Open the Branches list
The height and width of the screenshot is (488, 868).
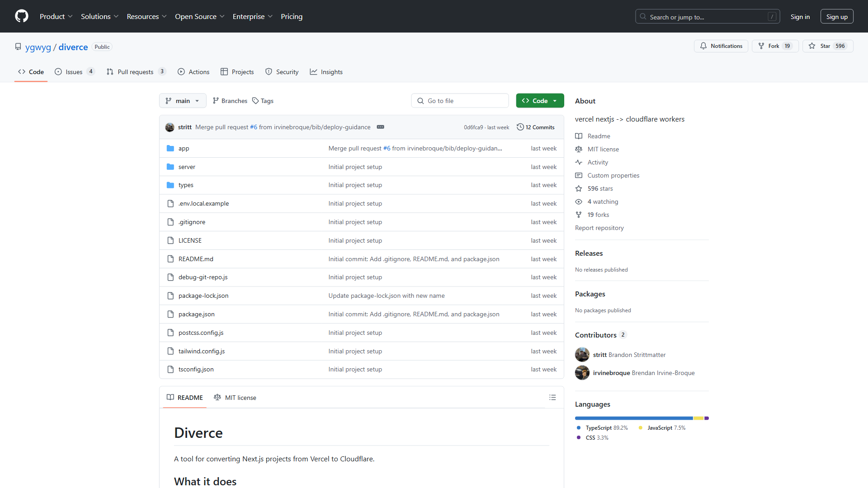coord(230,101)
